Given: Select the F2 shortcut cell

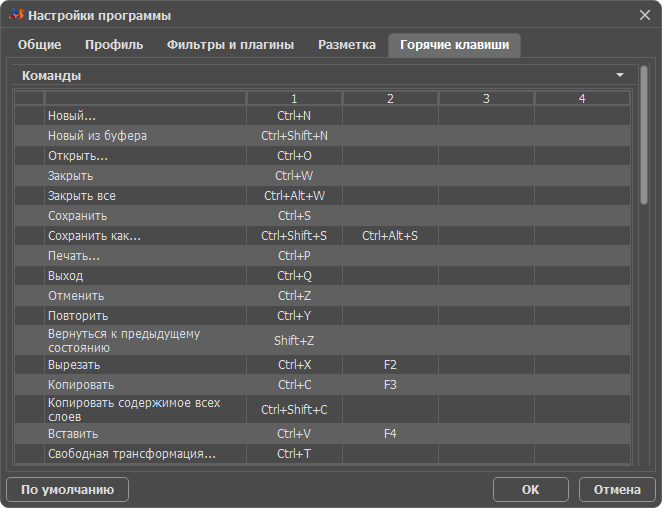Looking at the screenshot, I should pyautogui.click(x=390, y=365).
